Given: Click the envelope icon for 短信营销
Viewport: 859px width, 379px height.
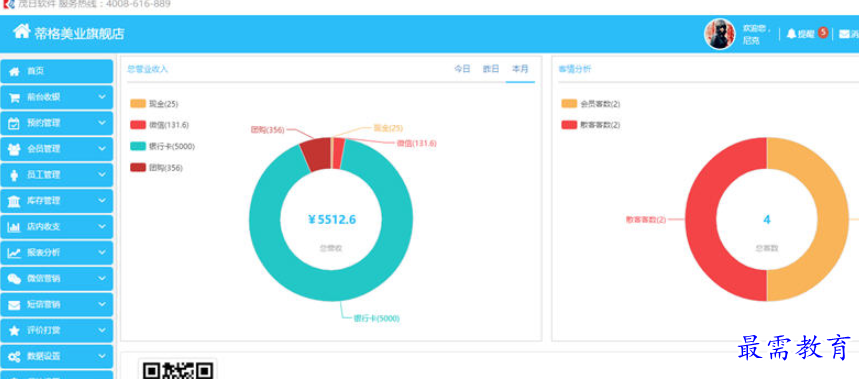Looking at the screenshot, I should (14, 305).
